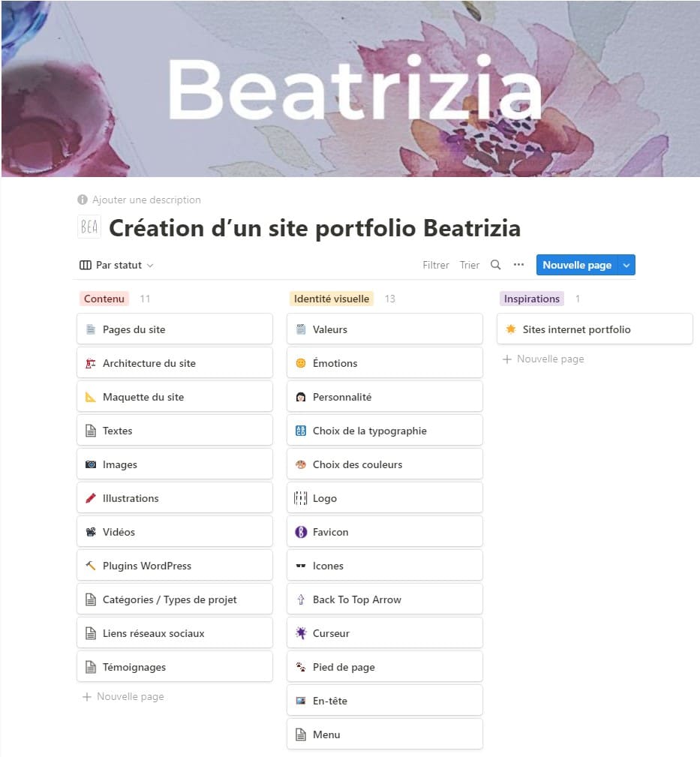
Task: Select the star icon on Sites internet portfolio
Action: (x=512, y=329)
